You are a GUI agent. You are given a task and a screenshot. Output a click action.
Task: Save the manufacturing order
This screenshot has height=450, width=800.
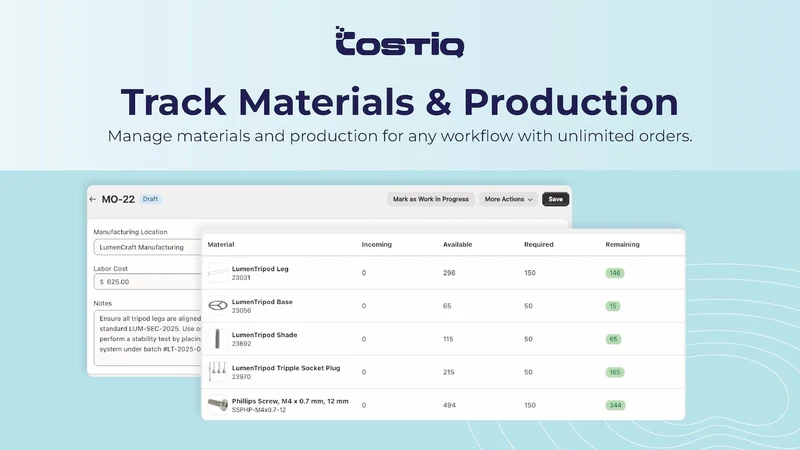tap(556, 199)
